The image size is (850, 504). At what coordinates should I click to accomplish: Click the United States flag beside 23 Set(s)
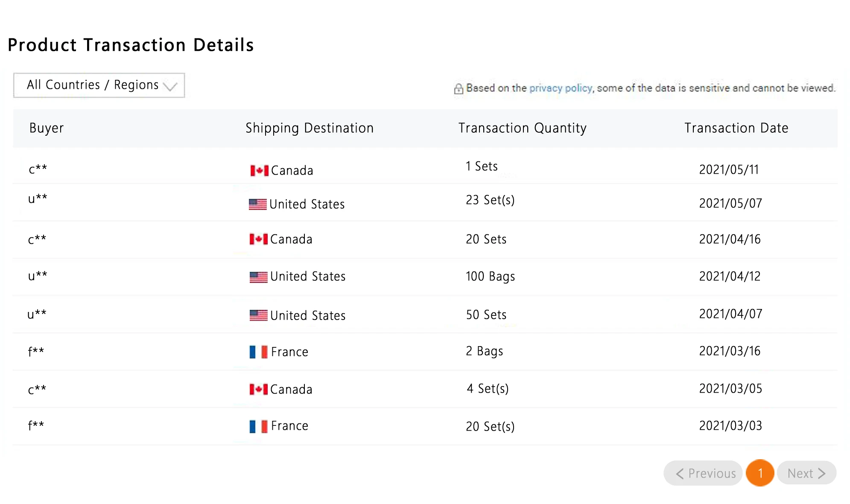click(258, 204)
